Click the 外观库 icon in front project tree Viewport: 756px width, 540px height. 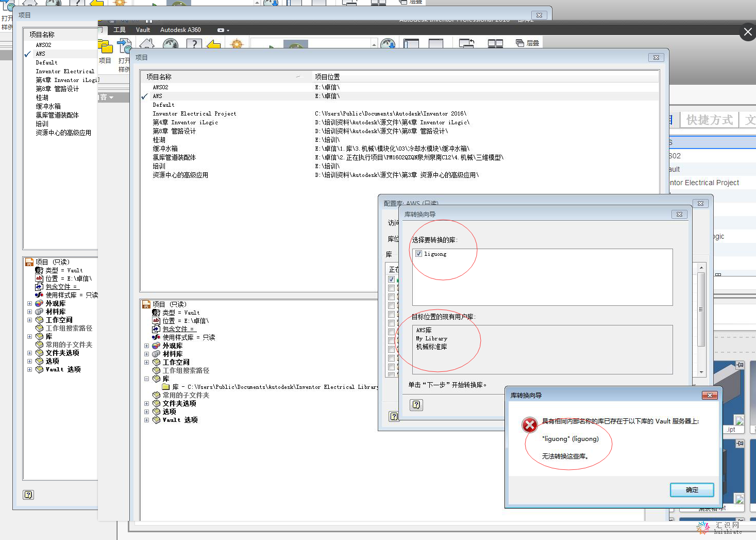156,346
